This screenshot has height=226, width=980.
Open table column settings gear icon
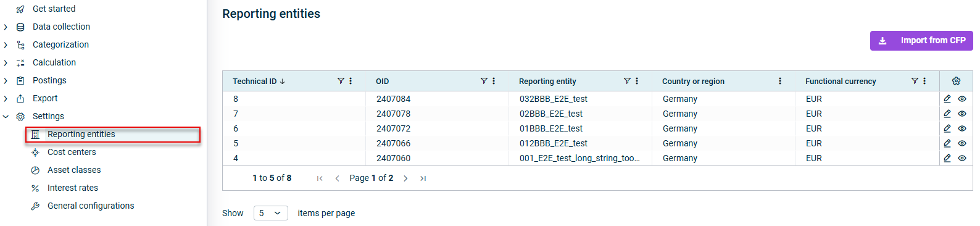(x=956, y=81)
